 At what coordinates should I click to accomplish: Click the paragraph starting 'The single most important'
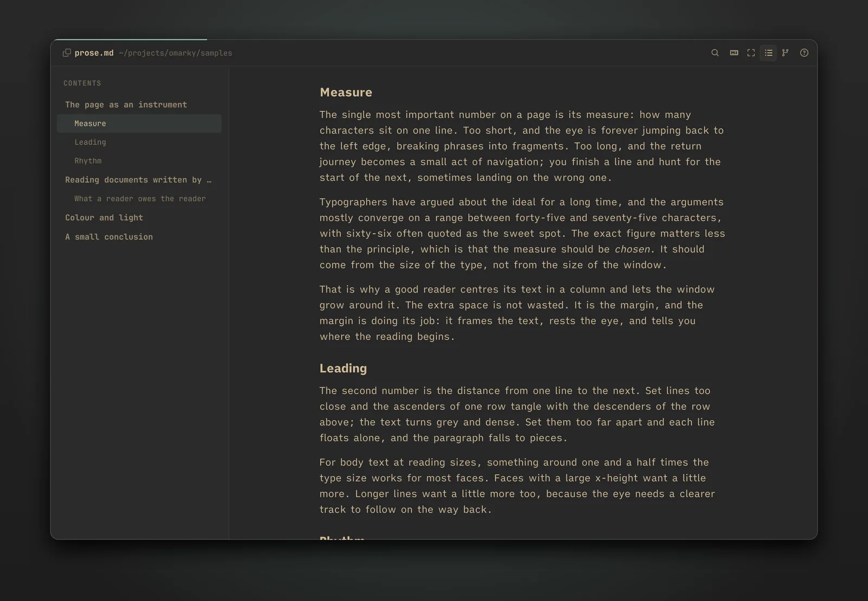click(522, 146)
